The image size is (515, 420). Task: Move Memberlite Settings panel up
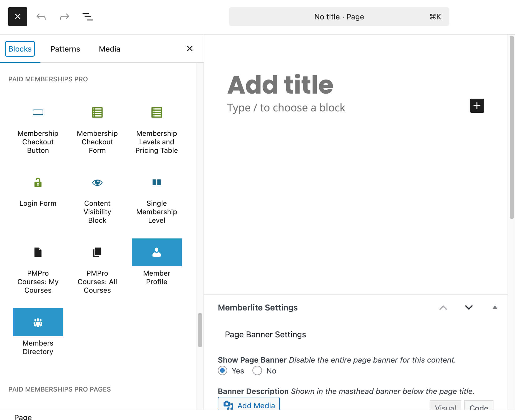(x=443, y=308)
